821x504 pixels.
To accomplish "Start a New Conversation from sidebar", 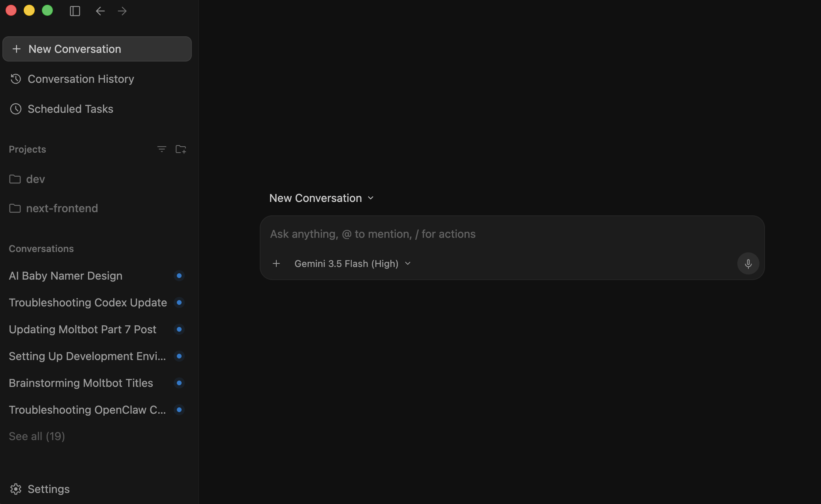I will coord(97,49).
